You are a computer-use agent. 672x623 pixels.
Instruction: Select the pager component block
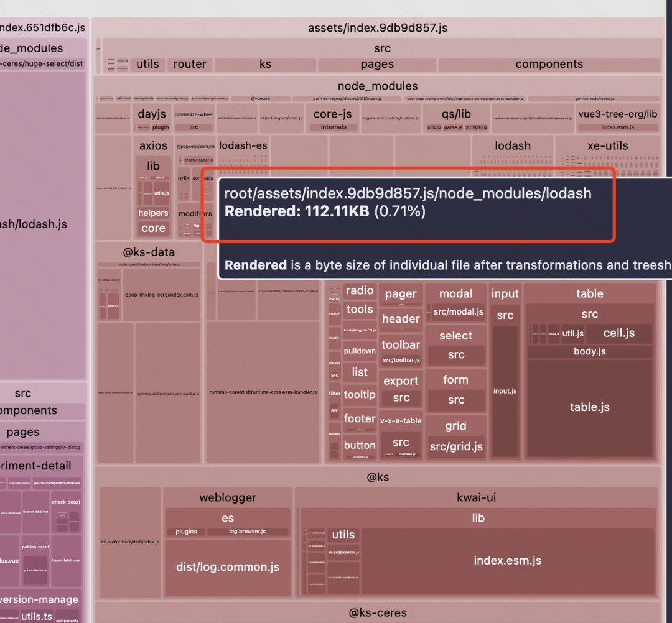coord(401,294)
